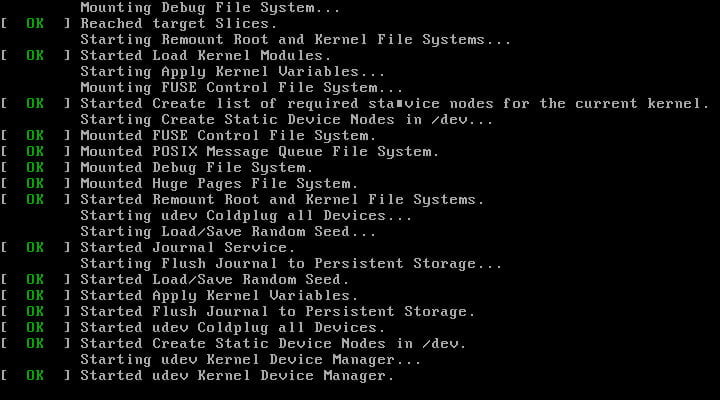Click OK status beside "Started Apply Kernel Variables"
720x400 pixels.
pos(35,296)
